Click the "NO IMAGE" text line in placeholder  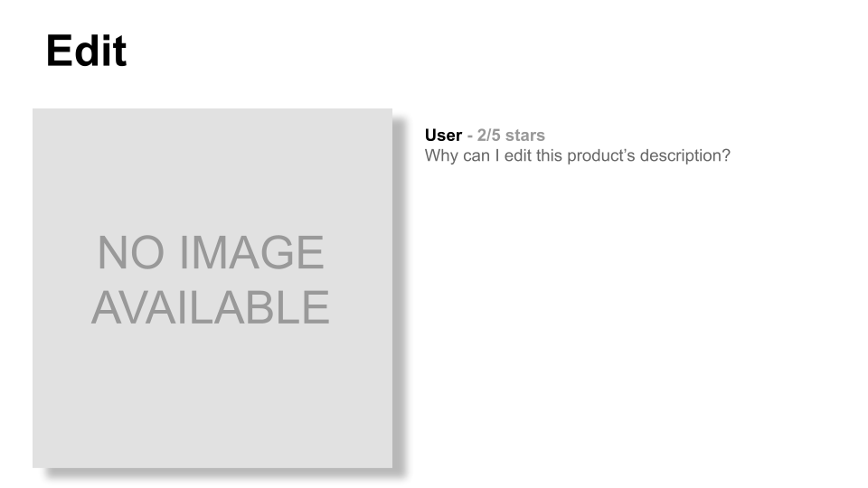pyautogui.click(x=211, y=252)
